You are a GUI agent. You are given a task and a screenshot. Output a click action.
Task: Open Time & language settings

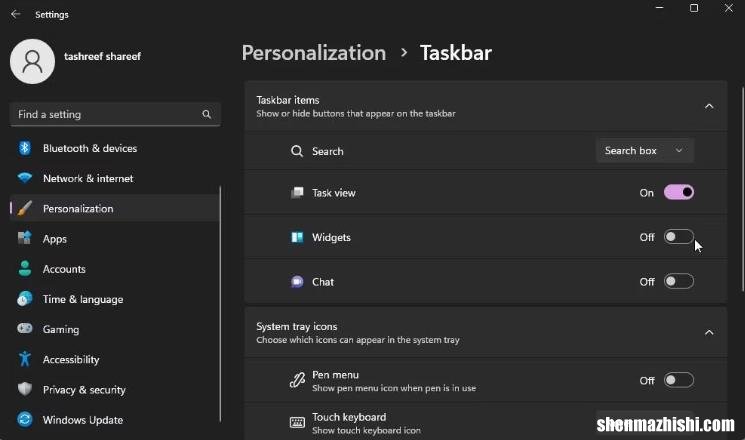115,299
